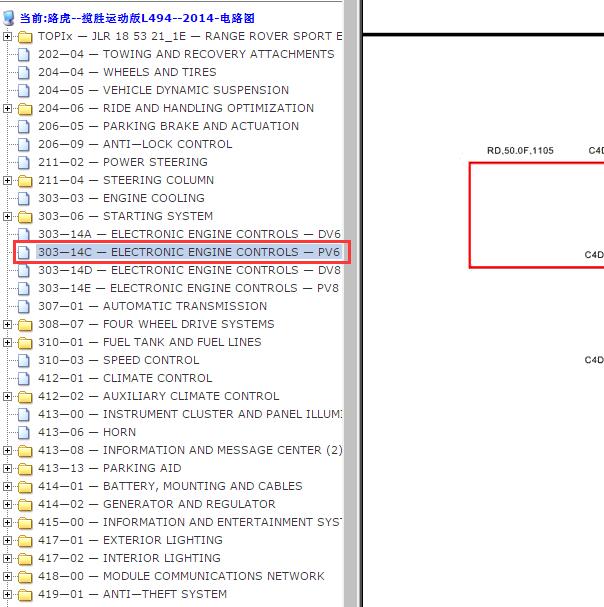Expand the 204-06 Ride and Handling Optimization node
Viewport: 604px width, 607px height.
tap(7, 108)
